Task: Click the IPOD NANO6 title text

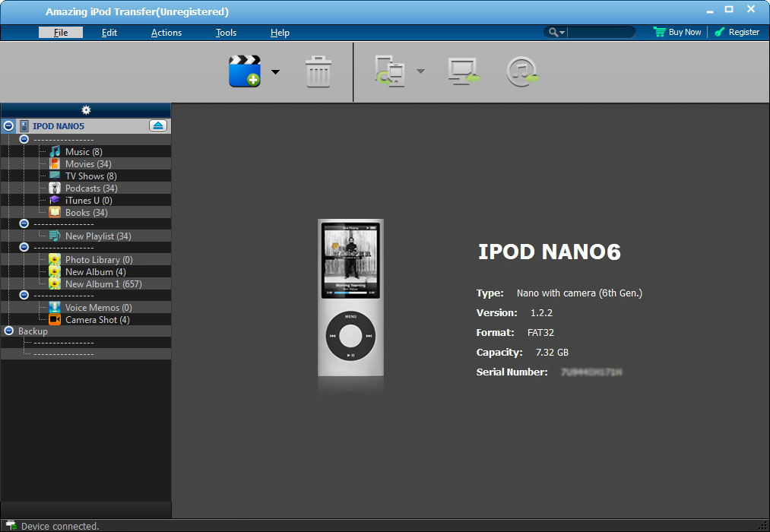Action: (550, 252)
